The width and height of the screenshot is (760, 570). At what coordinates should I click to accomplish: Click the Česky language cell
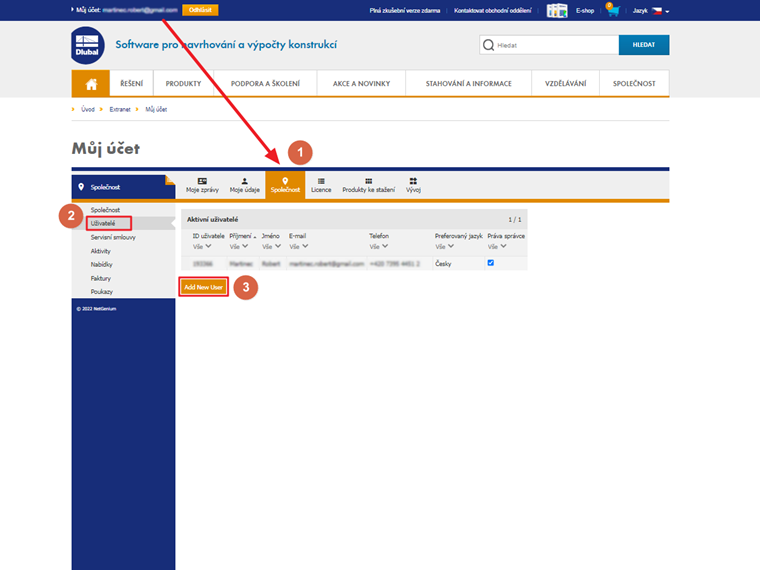[443, 264]
